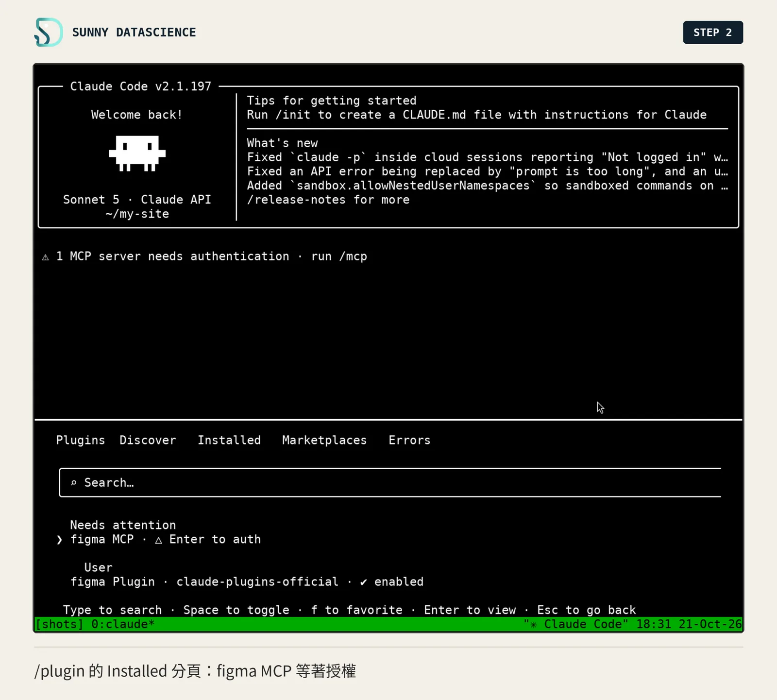The width and height of the screenshot is (777, 700).
Task: Click 'Enter to auth' on figma MCP
Action: pos(215,540)
